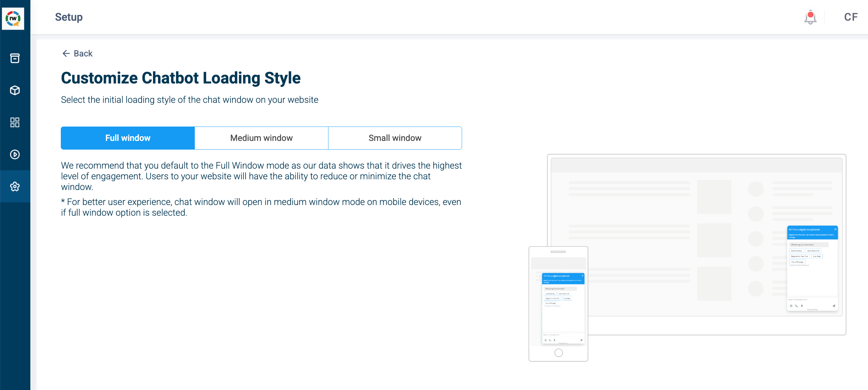The image size is (868, 390).
Task: Open the cube package sidebar icon
Action: coord(15,90)
